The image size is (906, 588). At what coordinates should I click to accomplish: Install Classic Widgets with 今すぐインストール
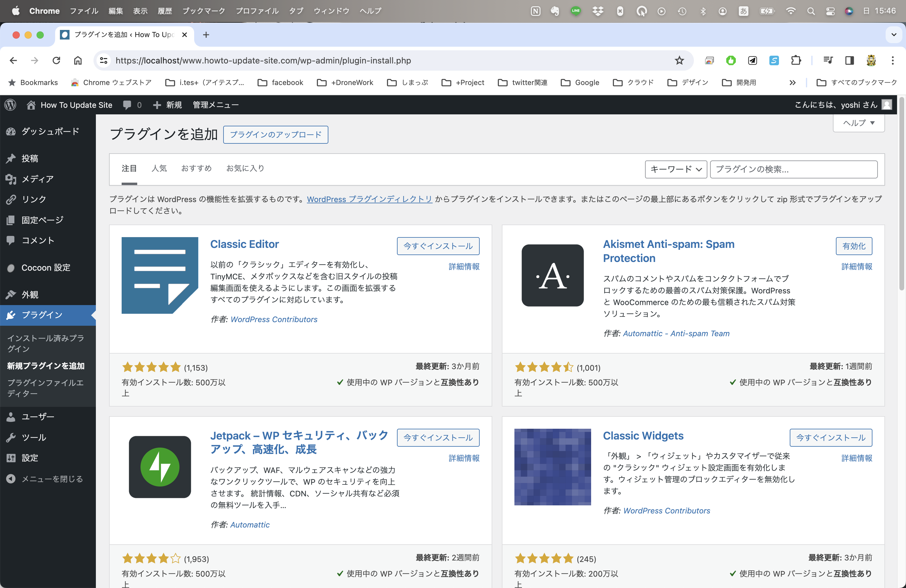(831, 438)
